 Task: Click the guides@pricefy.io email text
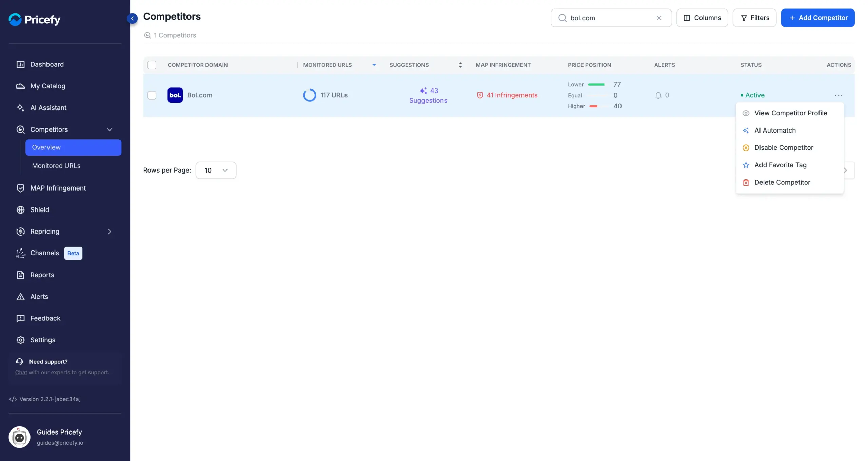(x=60, y=443)
